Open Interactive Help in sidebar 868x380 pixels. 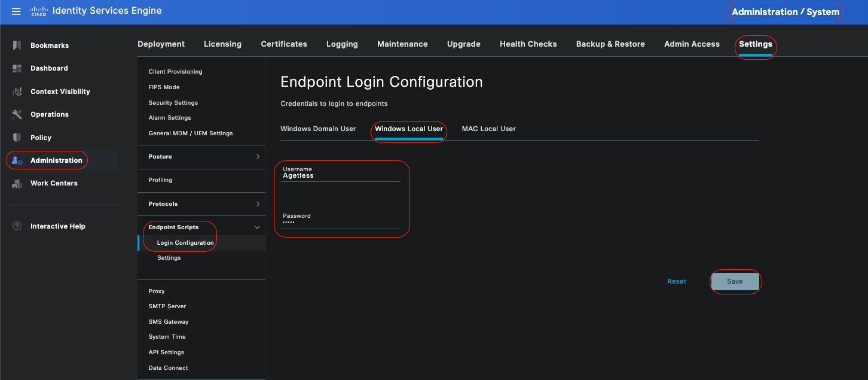tap(58, 226)
